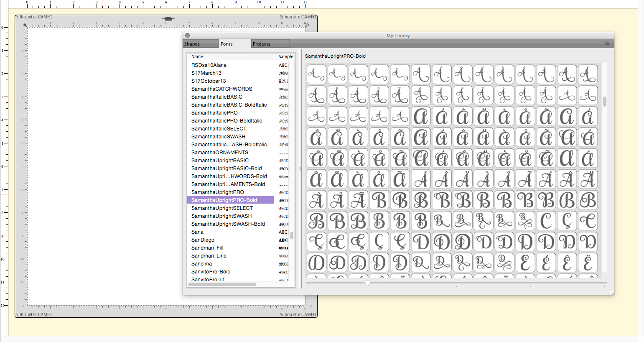The width and height of the screenshot is (644, 342).
Task: Pick the SamanthaUpri...HWORDS-Bold font
Action: (x=238, y=176)
